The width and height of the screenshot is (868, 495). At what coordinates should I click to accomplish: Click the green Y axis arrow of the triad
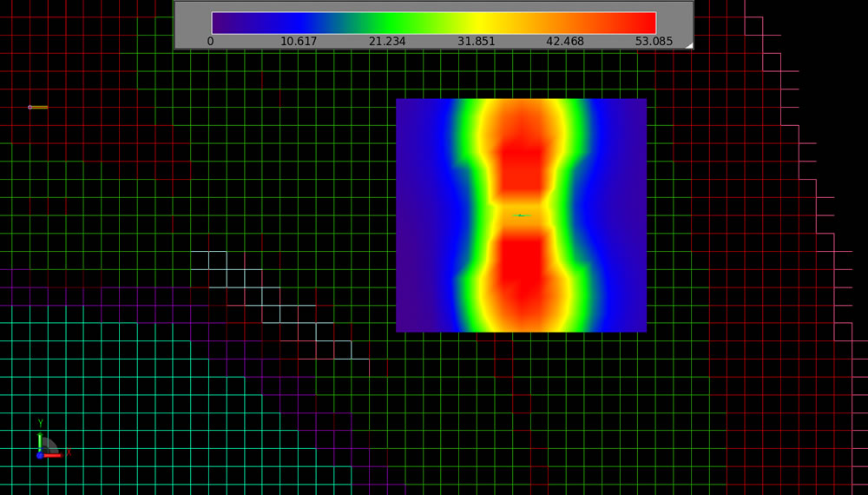click(x=40, y=440)
